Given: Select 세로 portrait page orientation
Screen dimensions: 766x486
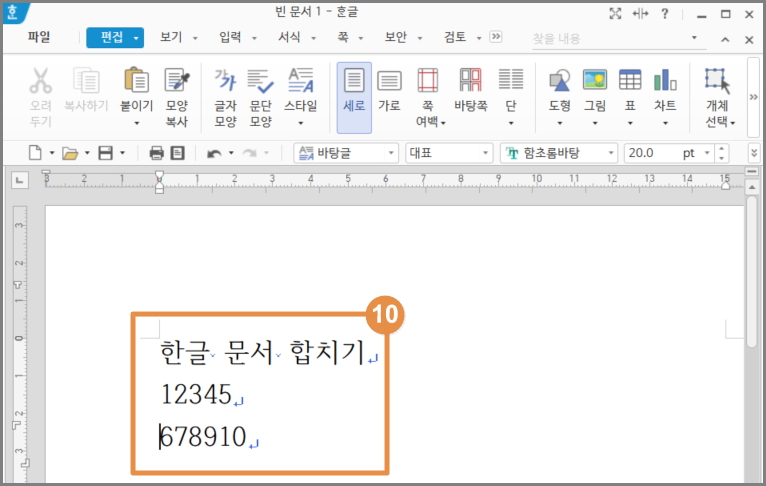Looking at the screenshot, I should coord(354,97).
